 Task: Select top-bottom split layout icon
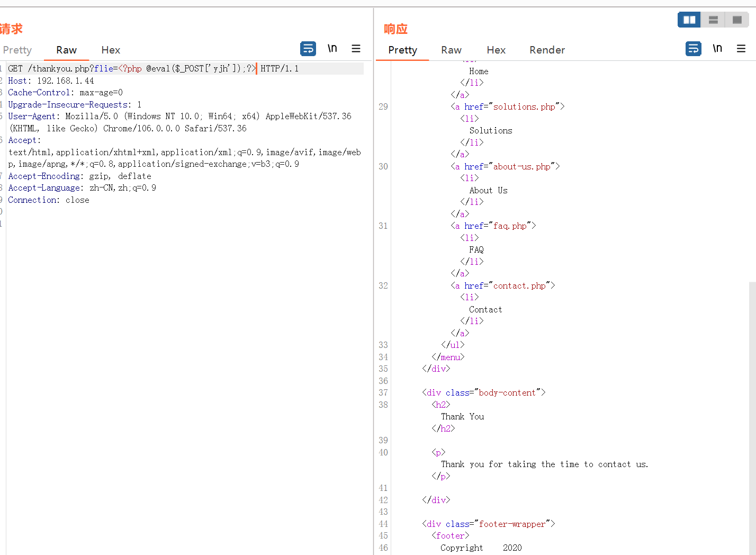713,20
